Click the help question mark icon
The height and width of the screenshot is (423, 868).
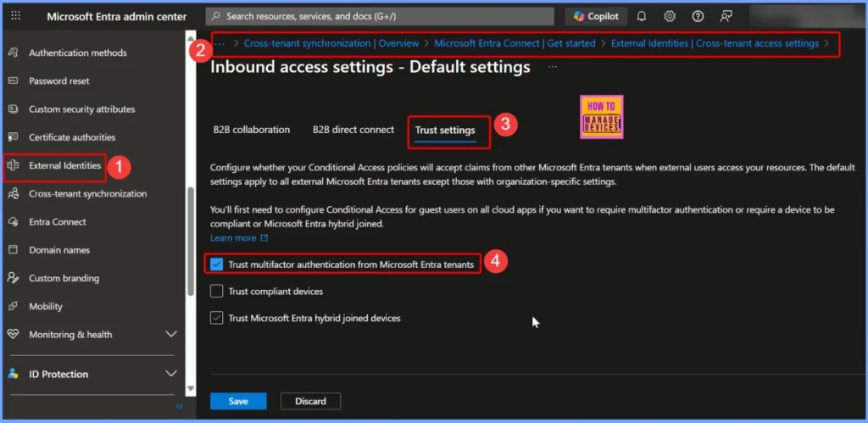pyautogui.click(x=698, y=16)
